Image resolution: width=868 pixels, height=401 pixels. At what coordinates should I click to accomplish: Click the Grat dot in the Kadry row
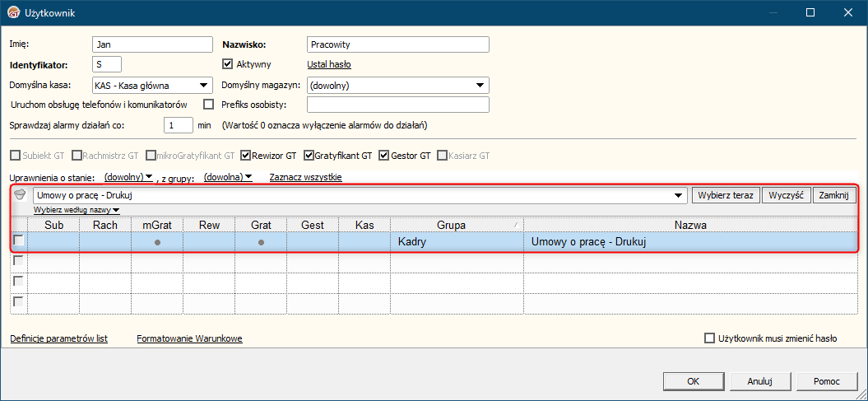(x=261, y=243)
